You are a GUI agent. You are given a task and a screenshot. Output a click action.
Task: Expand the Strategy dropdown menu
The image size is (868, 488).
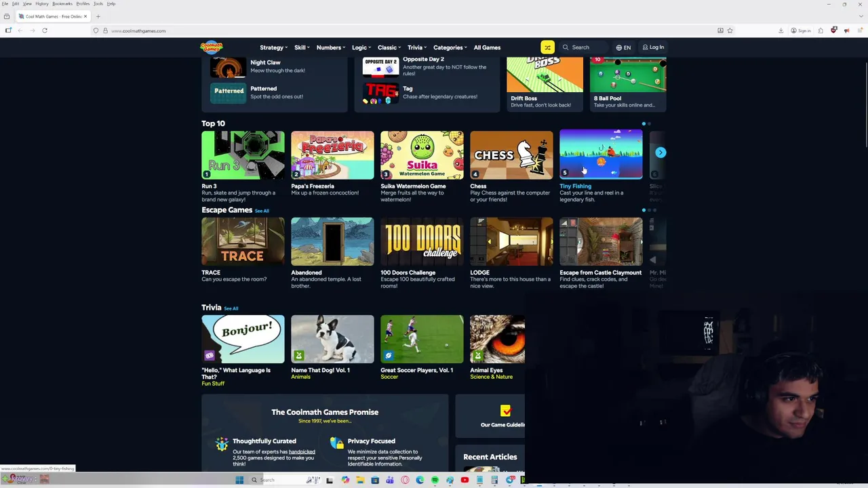(x=274, y=47)
